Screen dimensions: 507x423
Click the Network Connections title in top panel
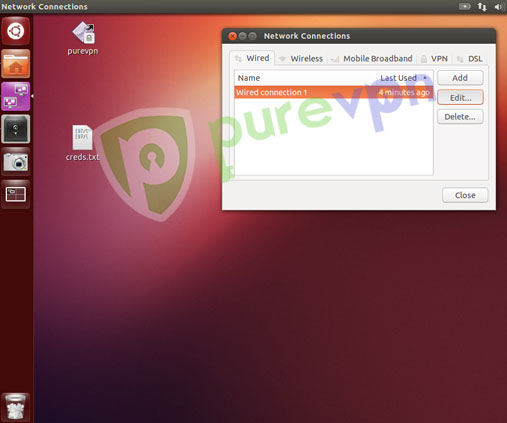(x=44, y=7)
